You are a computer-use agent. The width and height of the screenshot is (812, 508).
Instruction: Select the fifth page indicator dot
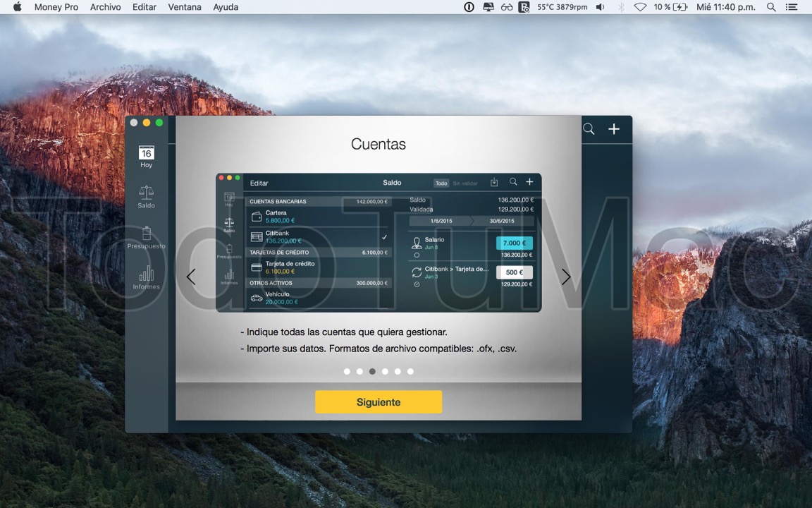click(398, 371)
